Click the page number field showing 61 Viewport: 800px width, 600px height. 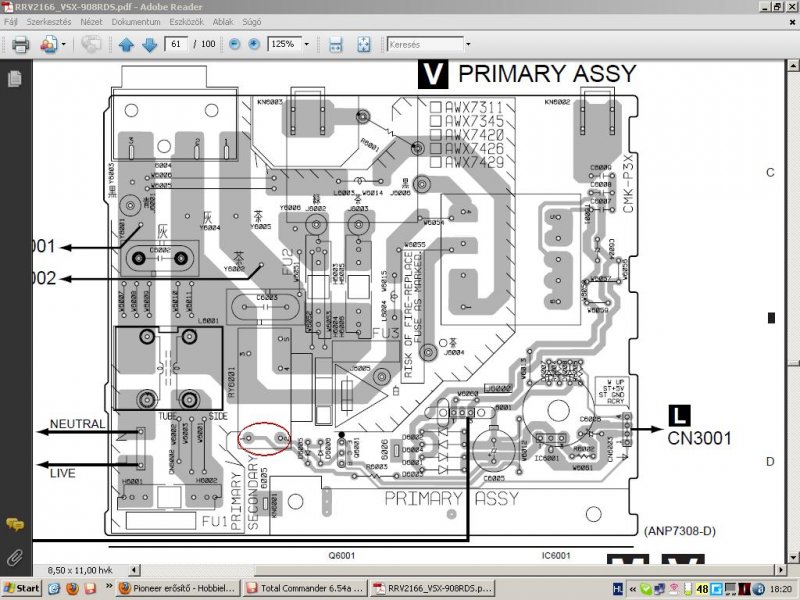[176, 44]
